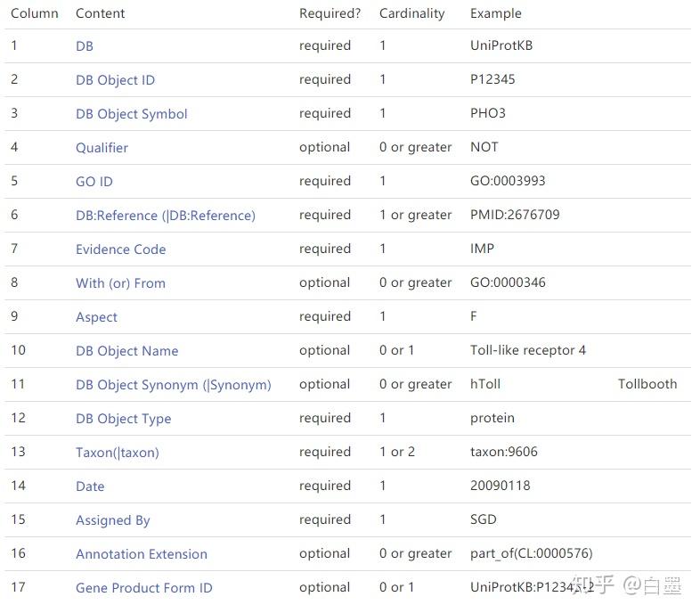Image resolution: width=700 pixels, height=613 pixels.
Task: Click the DB:Reference (|DB:Reference) link
Action: 165,216
